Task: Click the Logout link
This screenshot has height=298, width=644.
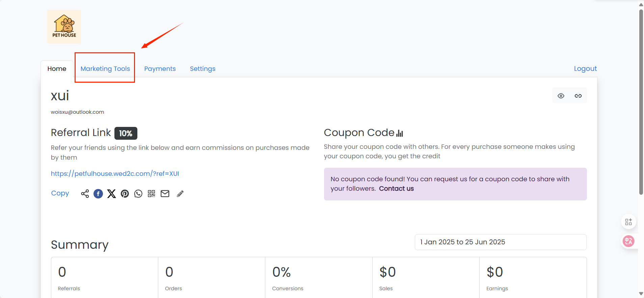Action: coord(585,69)
